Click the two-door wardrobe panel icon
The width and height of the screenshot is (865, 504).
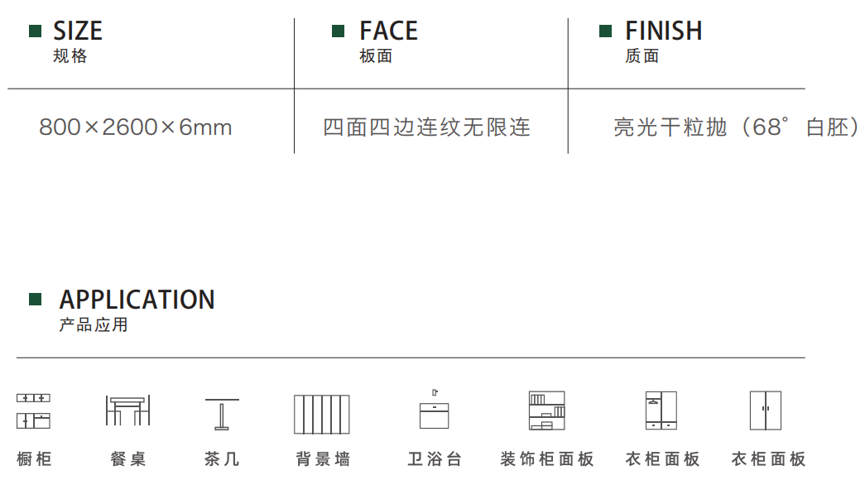point(766,410)
